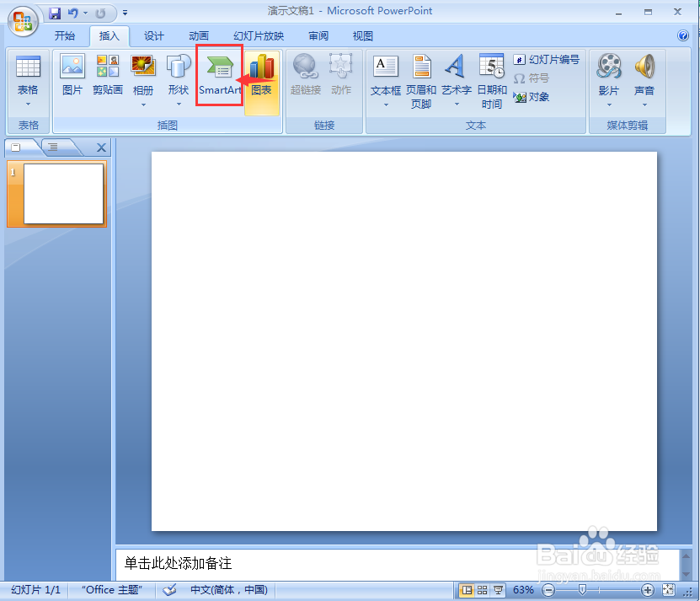Save the presentation from the quick access toolbar

tap(55, 13)
